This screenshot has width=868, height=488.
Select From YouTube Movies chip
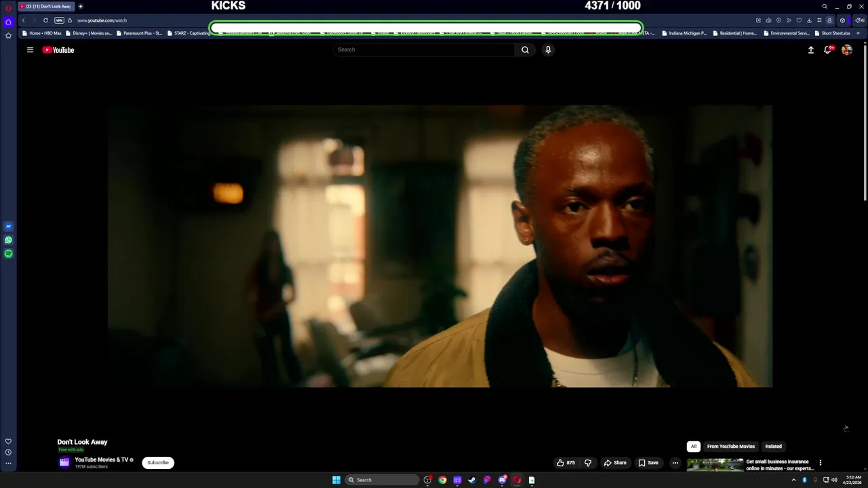(730, 447)
